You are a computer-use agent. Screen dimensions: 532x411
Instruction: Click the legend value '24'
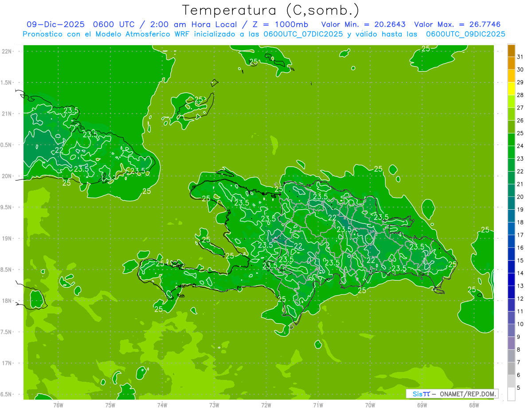[520, 146]
